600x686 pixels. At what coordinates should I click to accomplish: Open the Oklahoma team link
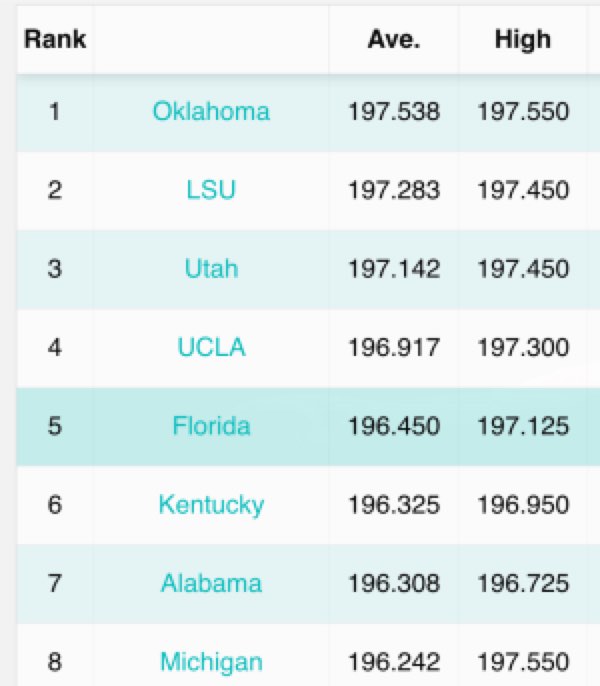tap(211, 111)
